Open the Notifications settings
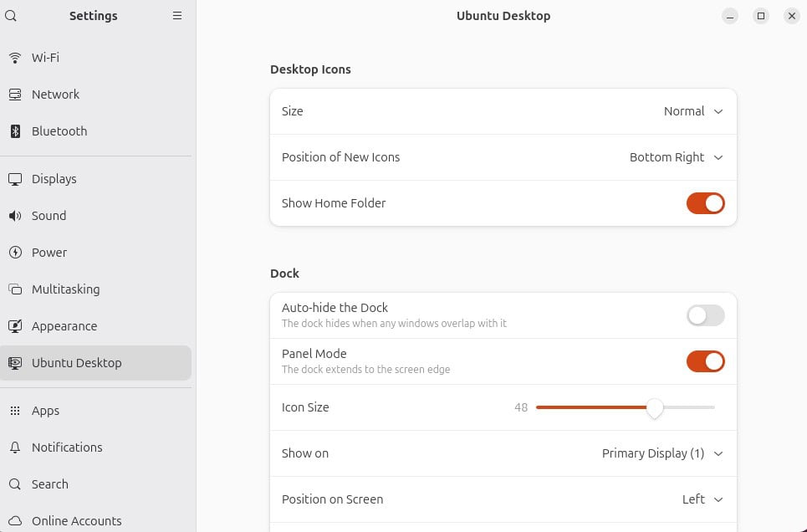The height and width of the screenshot is (532, 807). (x=65, y=447)
